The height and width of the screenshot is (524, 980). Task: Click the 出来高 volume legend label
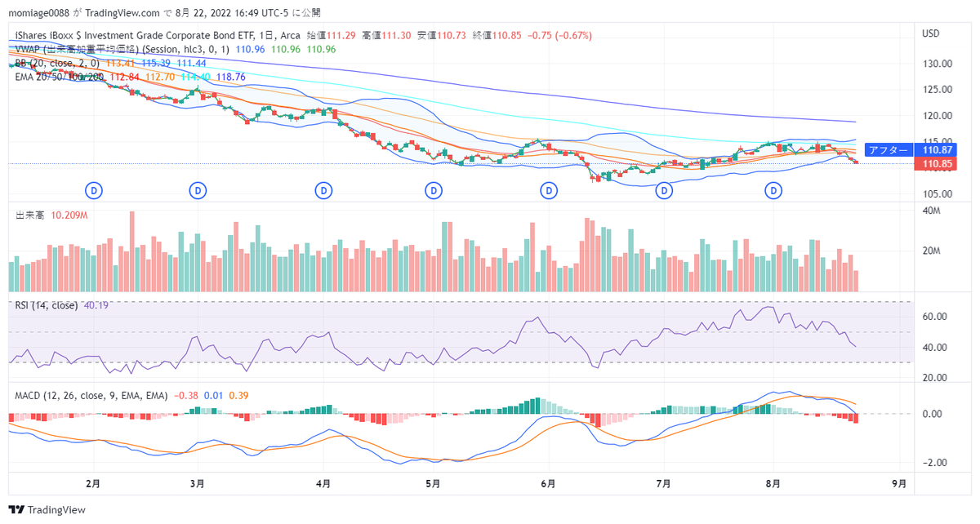30,215
